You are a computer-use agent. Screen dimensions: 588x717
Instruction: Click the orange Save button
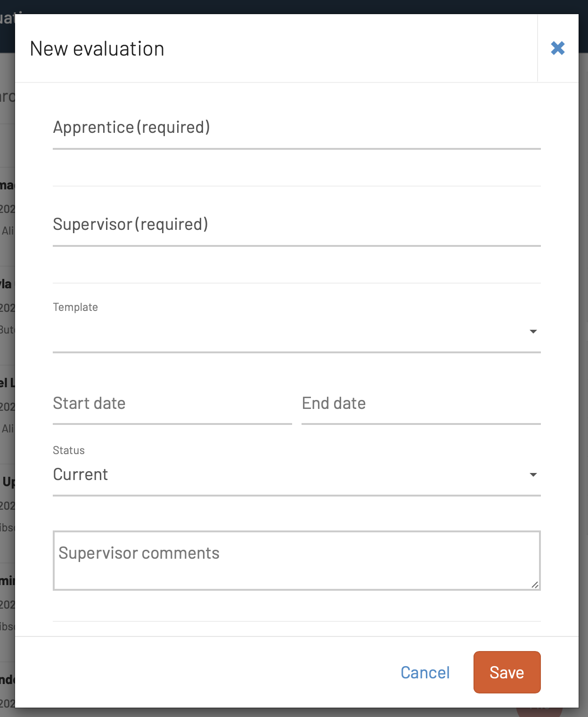[507, 672]
